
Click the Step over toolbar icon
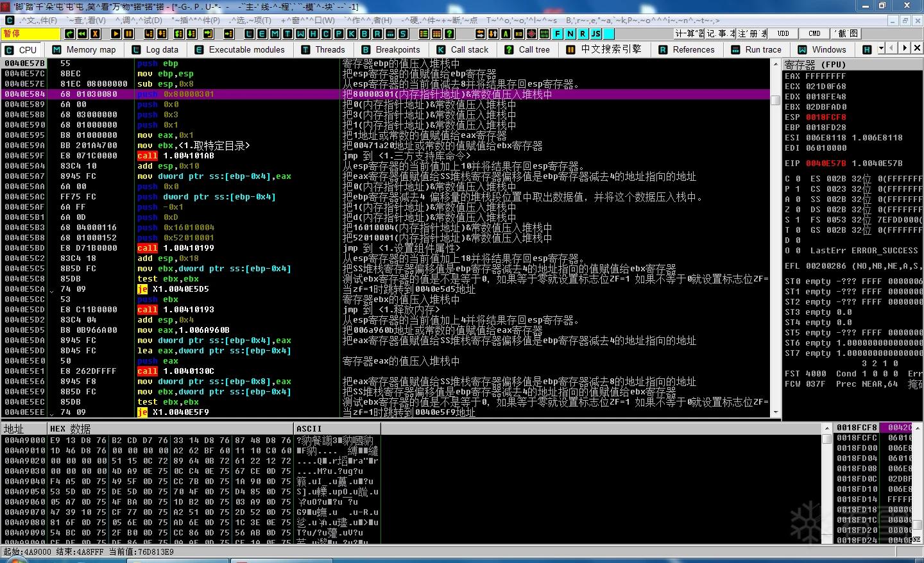(162, 33)
